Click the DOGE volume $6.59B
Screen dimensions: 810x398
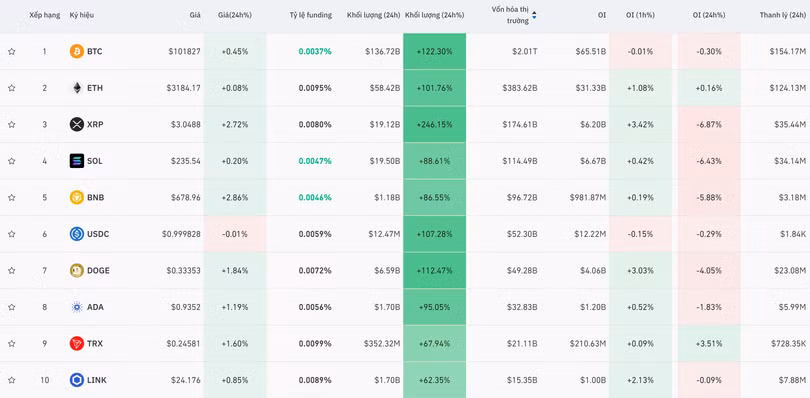387,270
